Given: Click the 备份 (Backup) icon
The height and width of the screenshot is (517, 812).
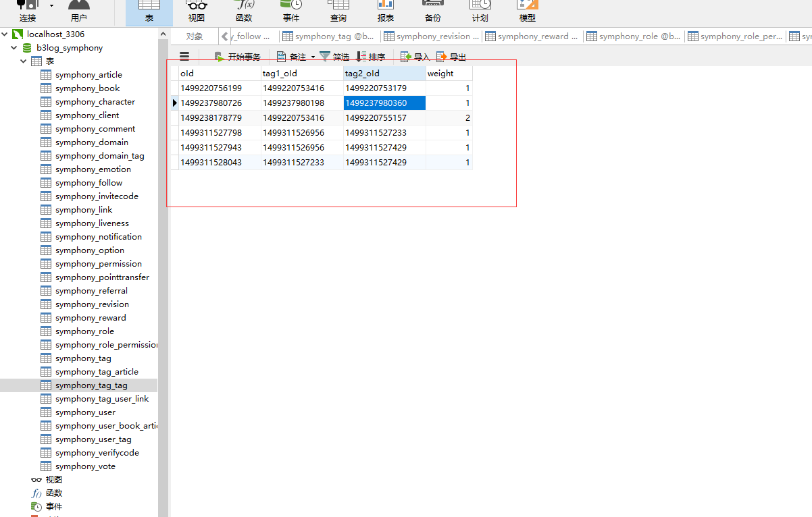Looking at the screenshot, I should (x=432, y=12).
